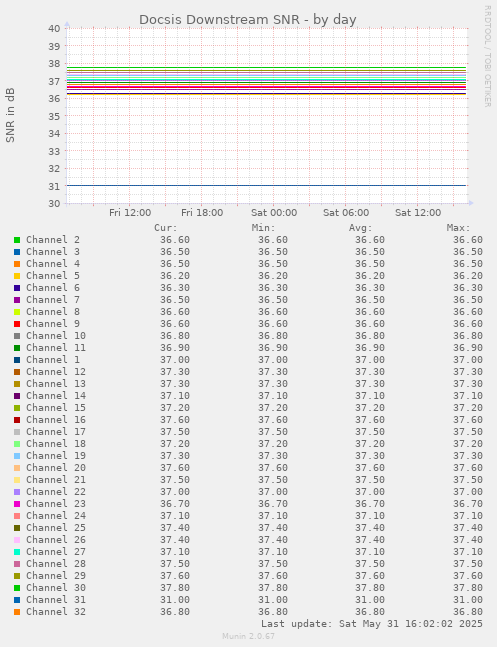Click the 'Channel 28' legend label
The height and width of the screenshot is (647, 497).
(56, 564)
